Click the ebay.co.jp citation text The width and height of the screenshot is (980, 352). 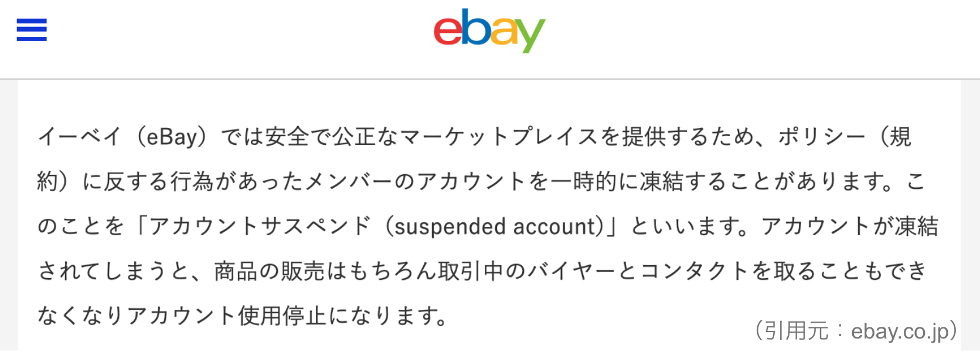pyautogui.click(x=900, y=332)
